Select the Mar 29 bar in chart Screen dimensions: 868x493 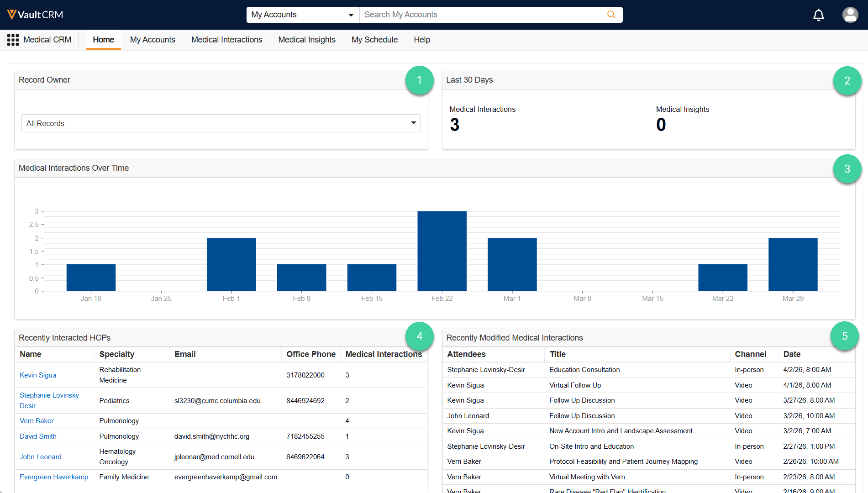(x=793, y=264)
